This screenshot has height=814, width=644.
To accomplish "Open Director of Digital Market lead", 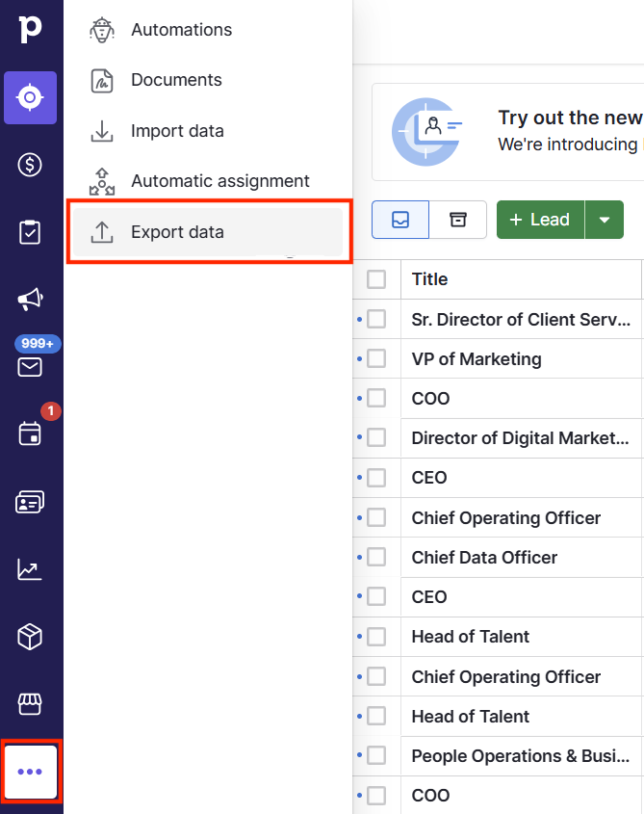I will [x=520, y=438].
